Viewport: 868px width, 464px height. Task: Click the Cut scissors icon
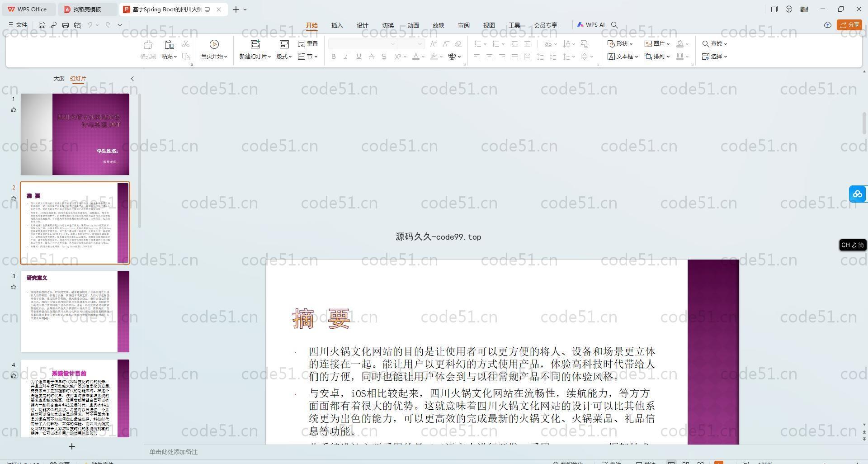pyautogui.click(x=186, y=44)
